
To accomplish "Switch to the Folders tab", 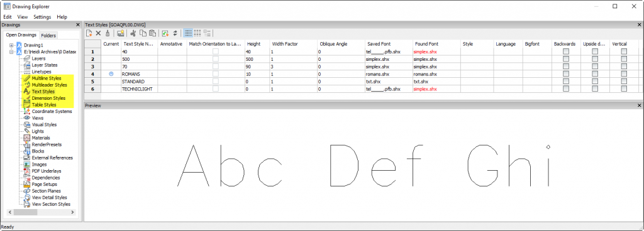I will [x=49, y=36].
